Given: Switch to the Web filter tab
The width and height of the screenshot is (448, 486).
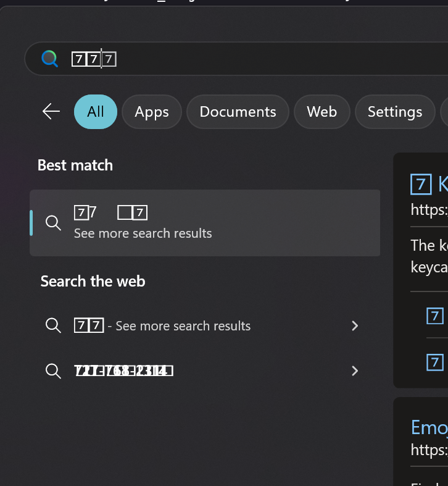Looking at the screenshot, I should coord(321,112).
